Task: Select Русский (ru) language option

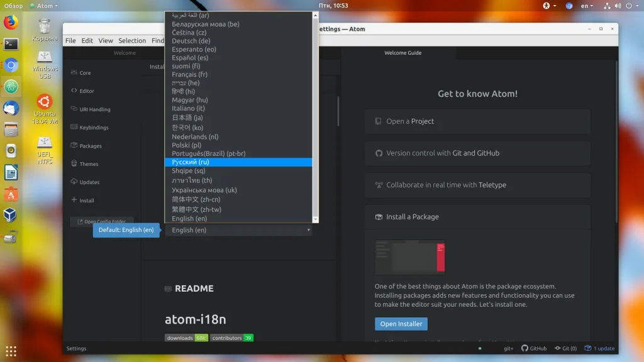Action: (x=238, y=162)
